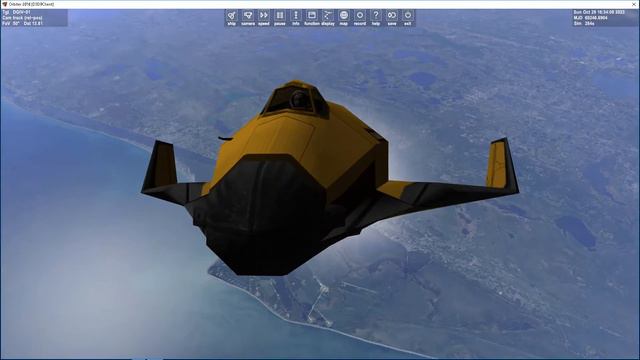This screenshot has height=360, width=640.
Task: Click the FoV and Dst readout
Action: (x=22, y=24)
